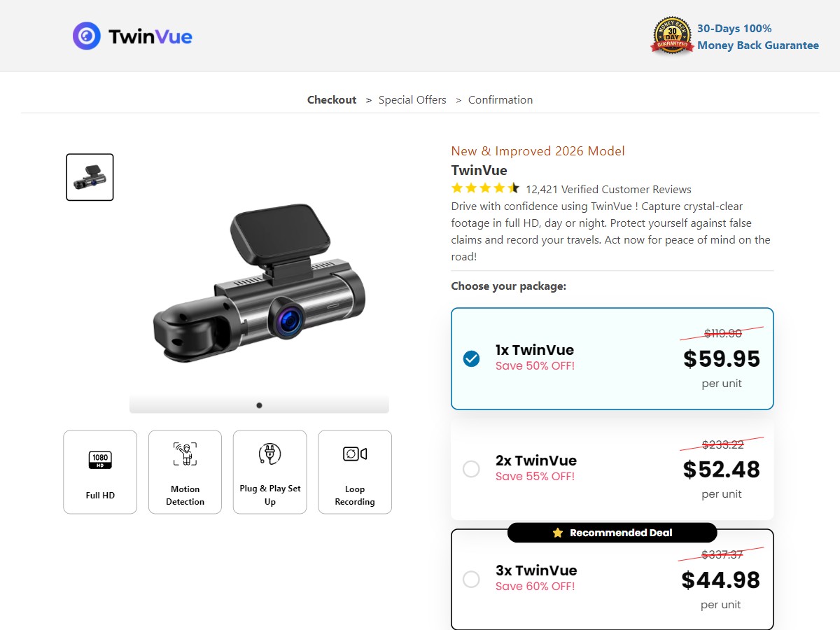Click the carousel pagination dot

point(259,405)
